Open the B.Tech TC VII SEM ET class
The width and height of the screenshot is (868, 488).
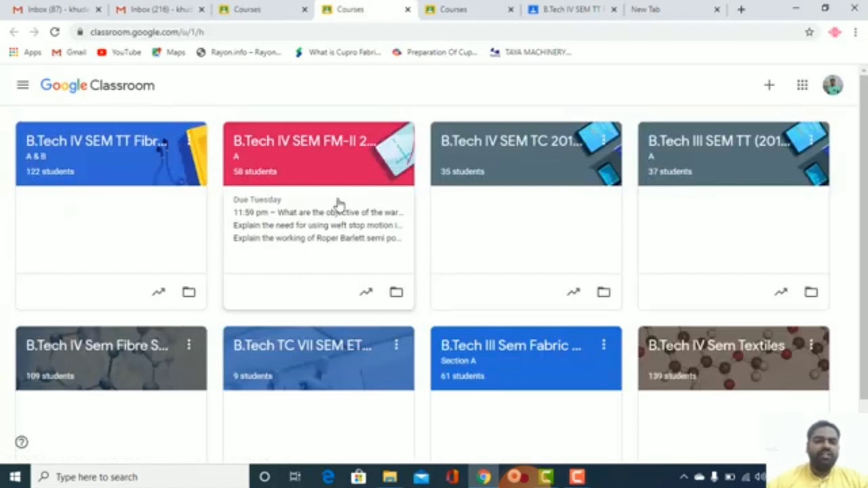tap(302, 346)
